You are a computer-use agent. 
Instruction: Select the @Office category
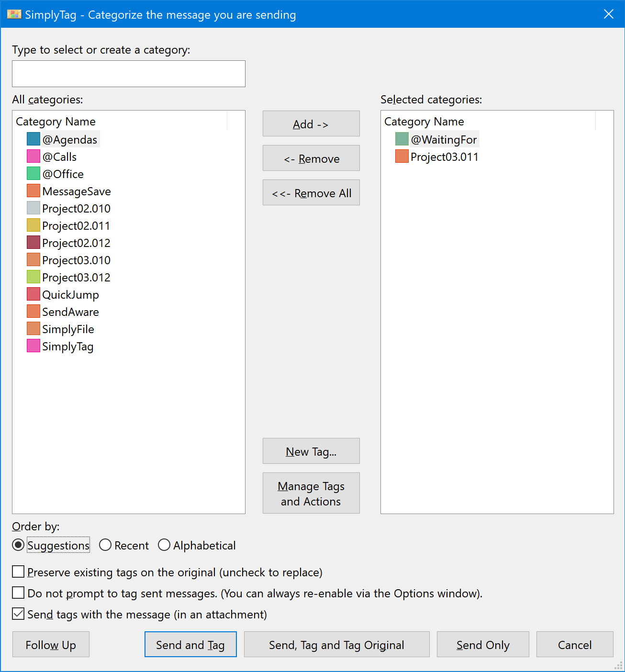pyautogui.click(x=63, y=174)
